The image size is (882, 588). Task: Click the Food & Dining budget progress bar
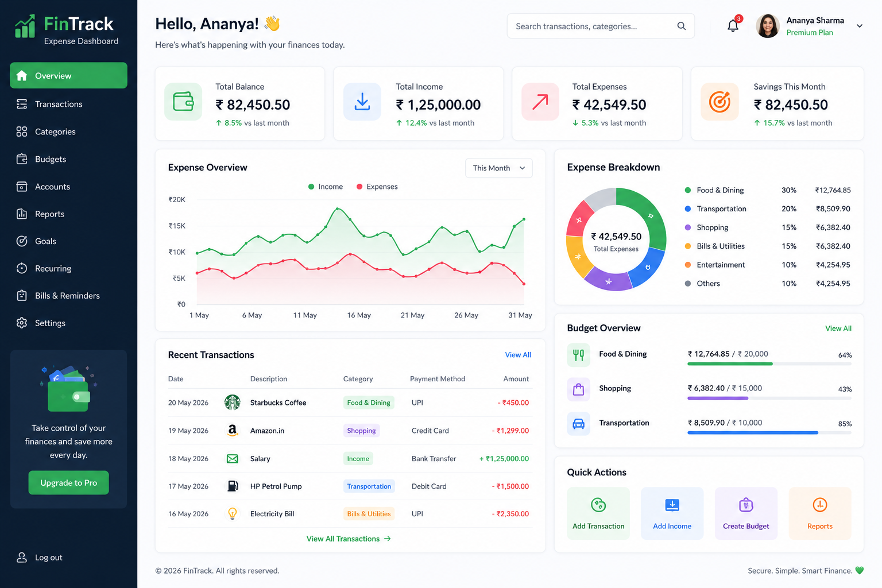point(769,364)
